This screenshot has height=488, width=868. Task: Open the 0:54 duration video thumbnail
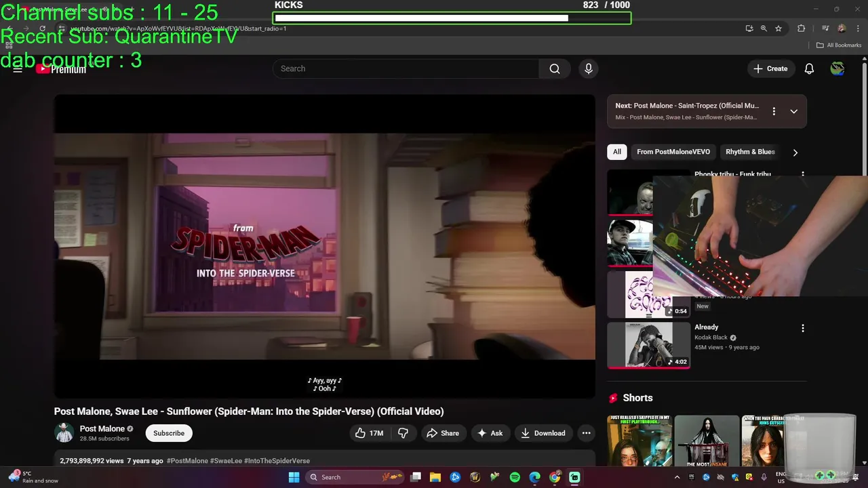click(x=648, y=295)
